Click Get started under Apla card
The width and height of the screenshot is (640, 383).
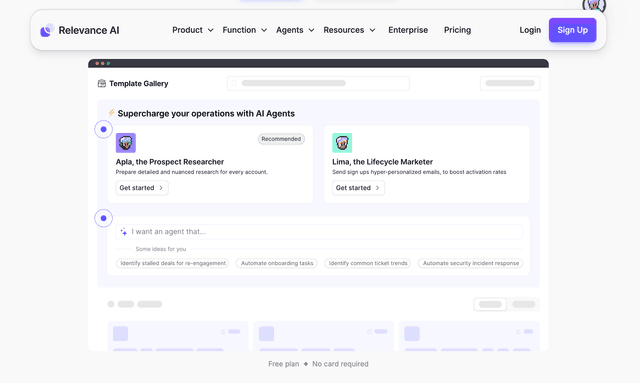tap(142, 188)
